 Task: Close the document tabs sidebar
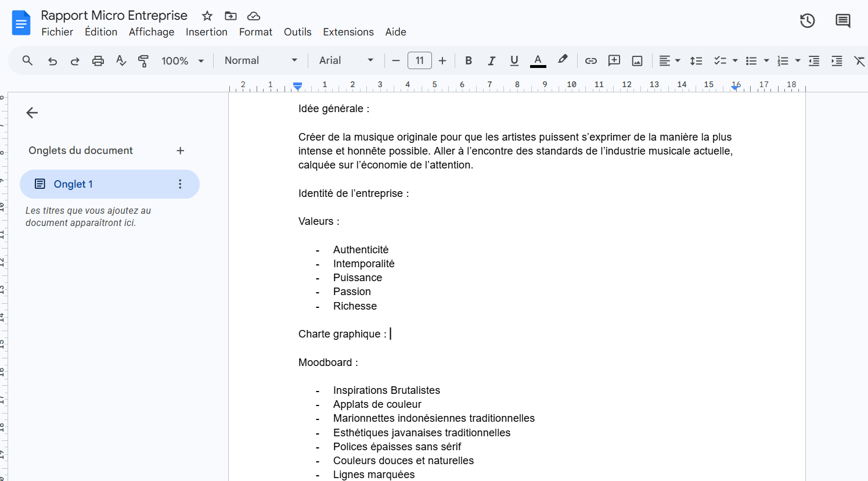pos(32,113)
